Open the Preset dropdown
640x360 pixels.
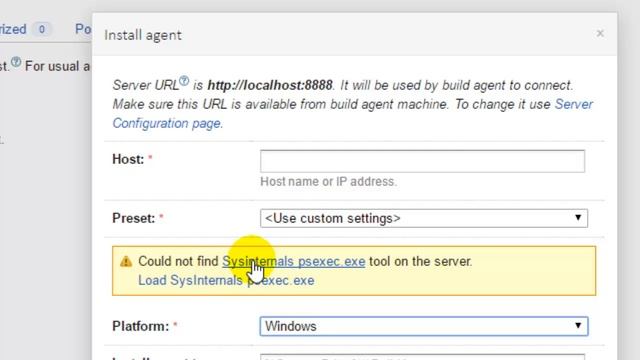pyautogui.click(x=424, y=218)
